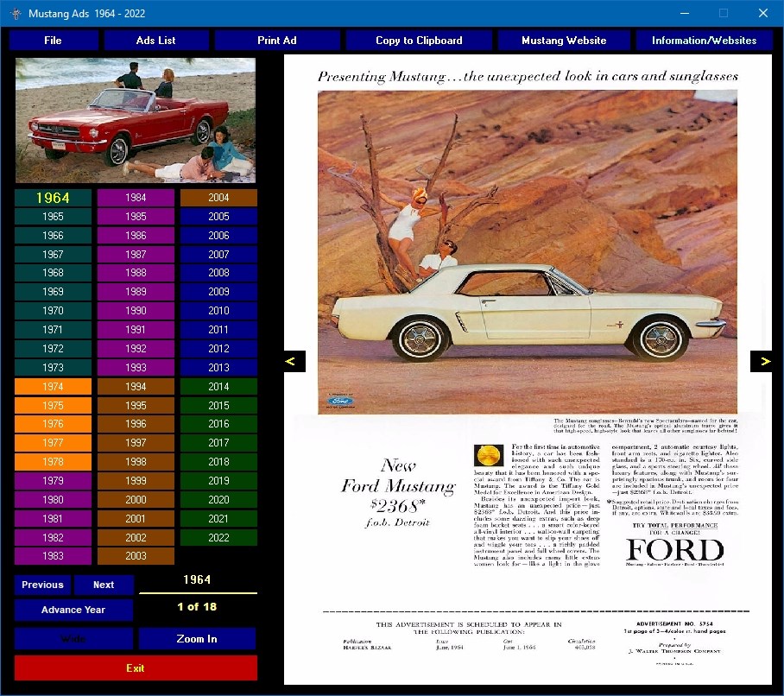Screen dimensions: 784x696
Task: Open year 2022
Action: tap(219, 537)
